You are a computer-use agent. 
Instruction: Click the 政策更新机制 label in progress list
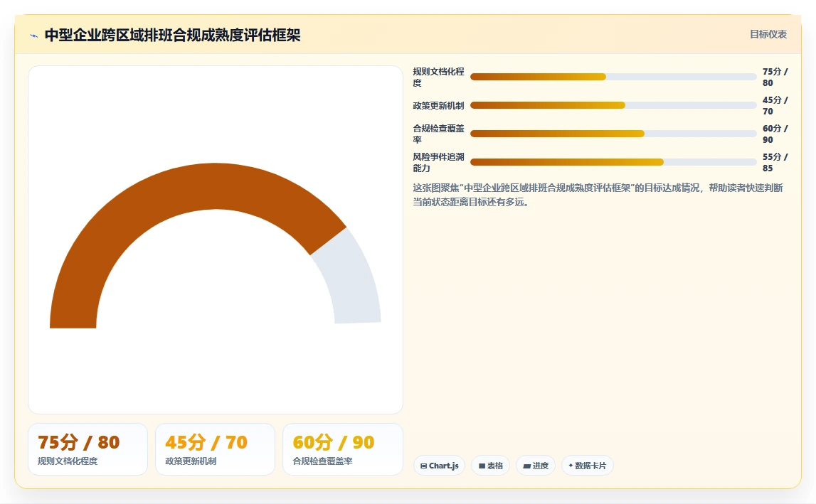point(438,106)
